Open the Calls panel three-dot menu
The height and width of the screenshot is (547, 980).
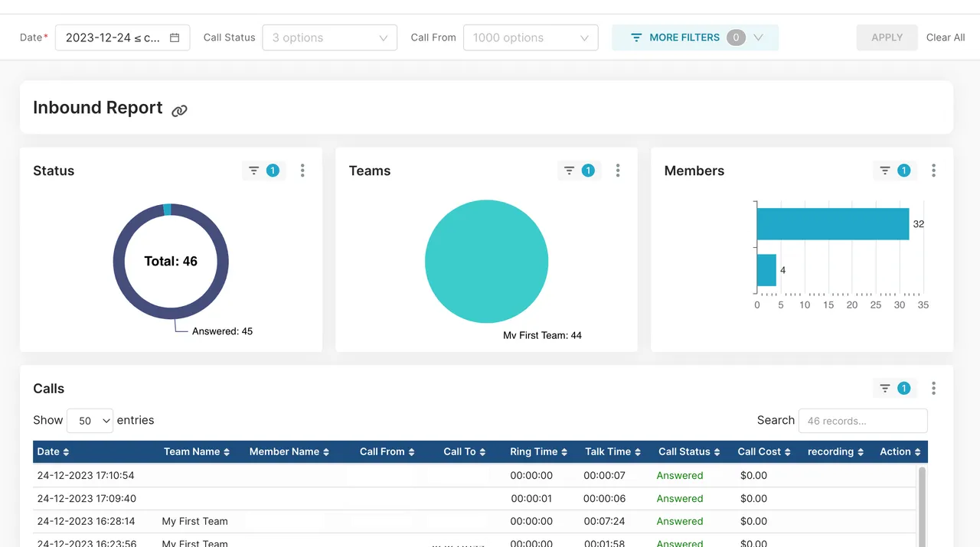[x=933, y=389]
